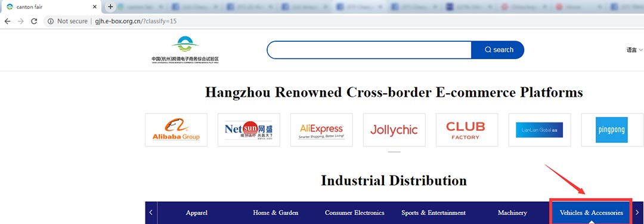
Task: Click the right arrow of category bar
Action: point(637,213)
